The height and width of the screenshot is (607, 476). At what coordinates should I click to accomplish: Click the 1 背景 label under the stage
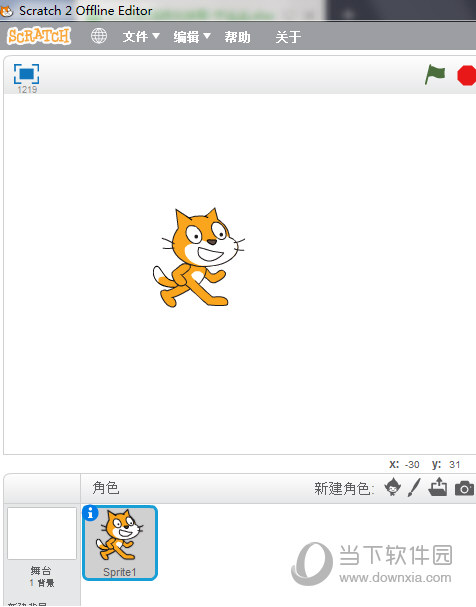coord(42,583)
